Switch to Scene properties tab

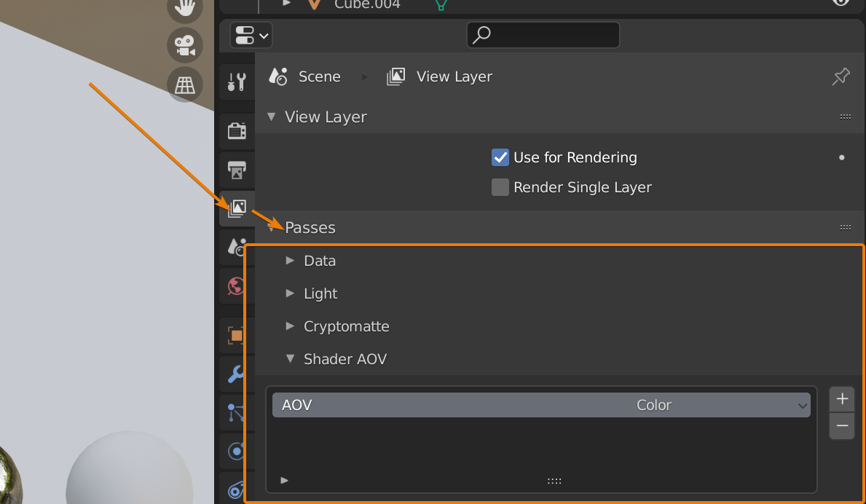237,248
